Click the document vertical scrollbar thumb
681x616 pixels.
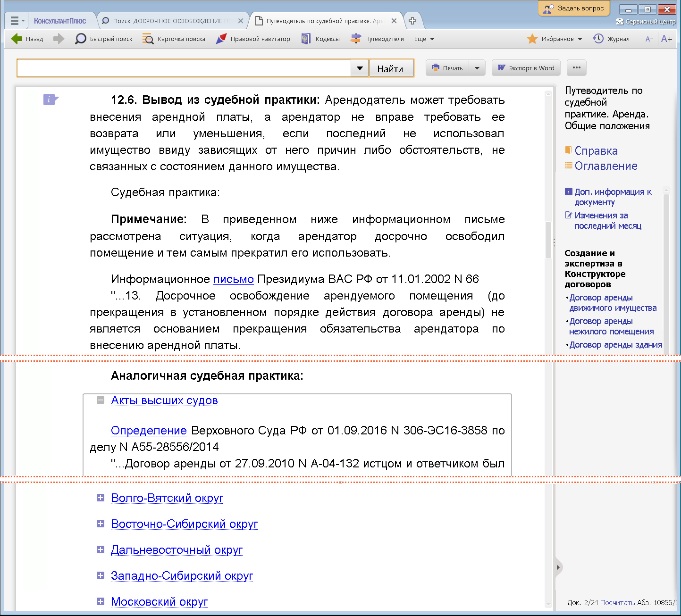point(548,240)
